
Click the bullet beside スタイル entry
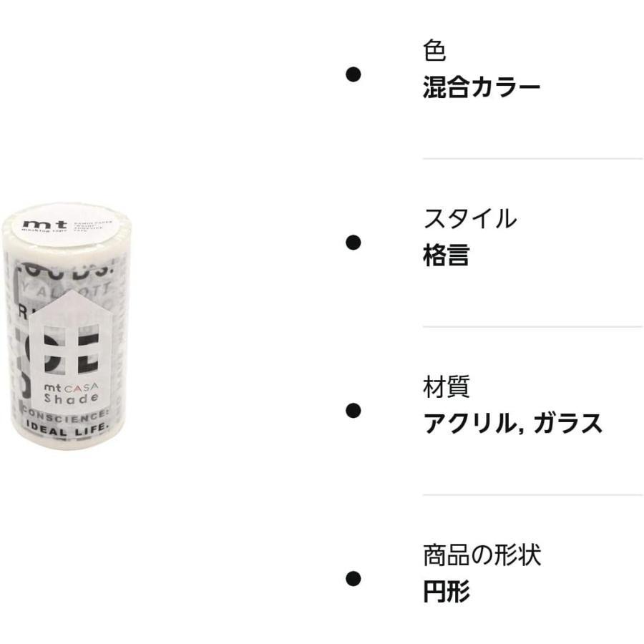coord(353,243)
